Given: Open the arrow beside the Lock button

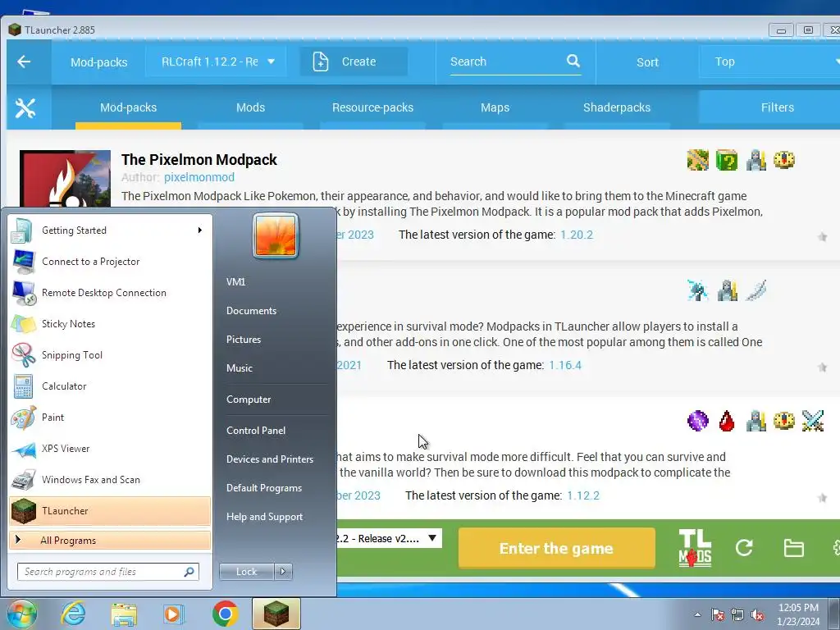Looking at the screenshot, I should click(283, 572).
